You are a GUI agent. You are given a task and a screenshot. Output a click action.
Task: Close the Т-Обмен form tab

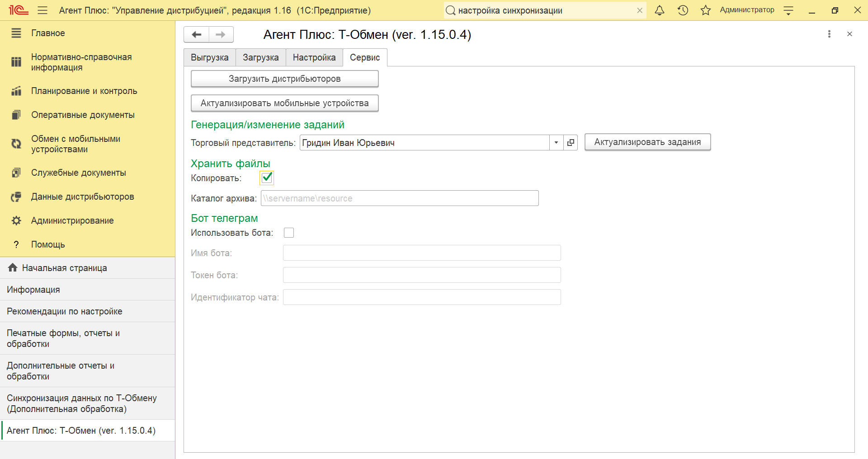coord(849,34)
